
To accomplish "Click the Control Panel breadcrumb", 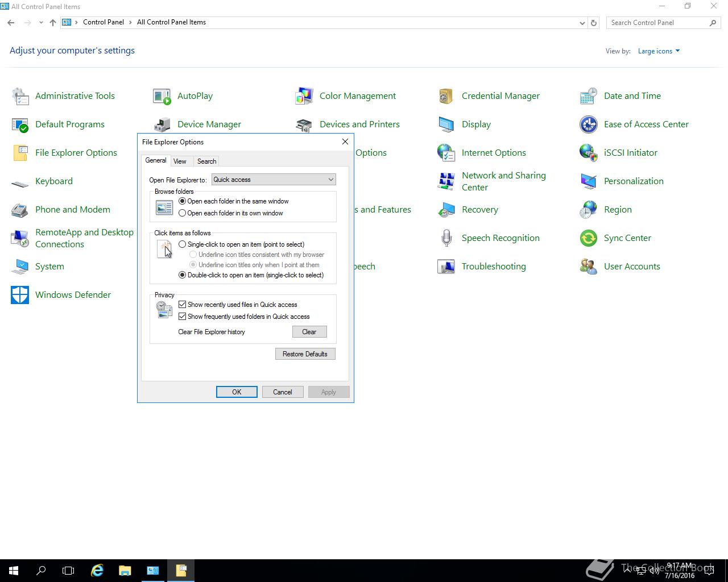I will click(104, 22).
